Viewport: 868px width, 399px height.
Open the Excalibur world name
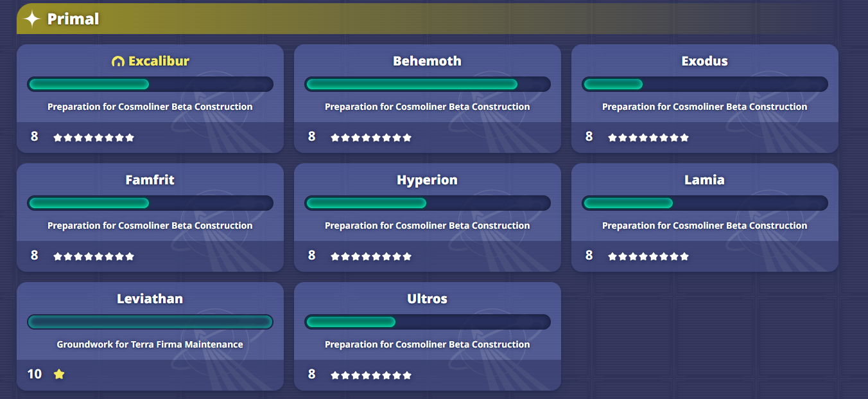[x=159, y=61]
